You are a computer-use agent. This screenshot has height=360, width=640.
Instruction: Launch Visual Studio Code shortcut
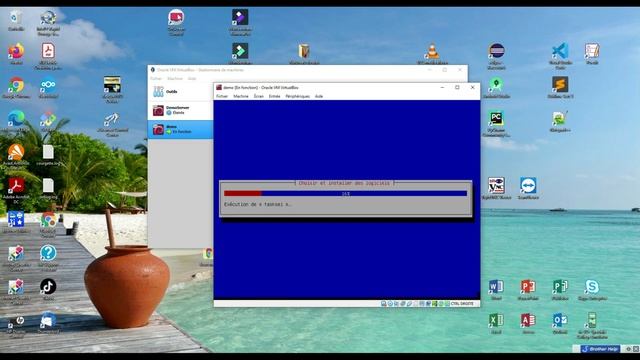(560, 55)
